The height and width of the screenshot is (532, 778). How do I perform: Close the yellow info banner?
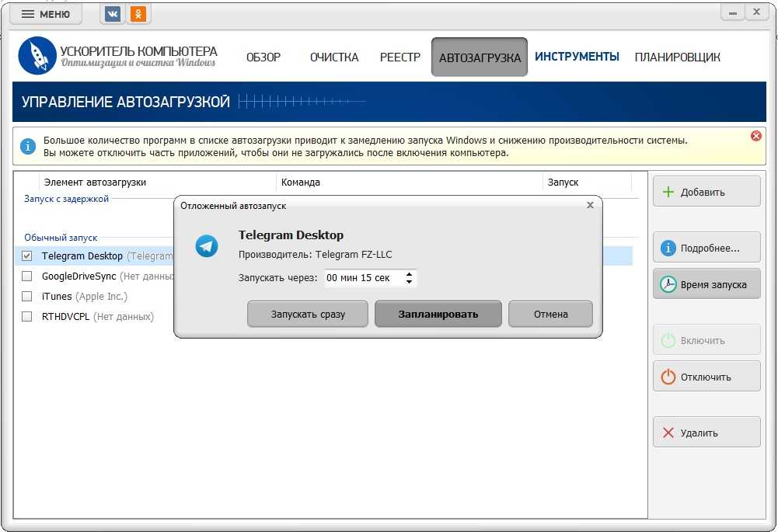(x=756, y=136)
